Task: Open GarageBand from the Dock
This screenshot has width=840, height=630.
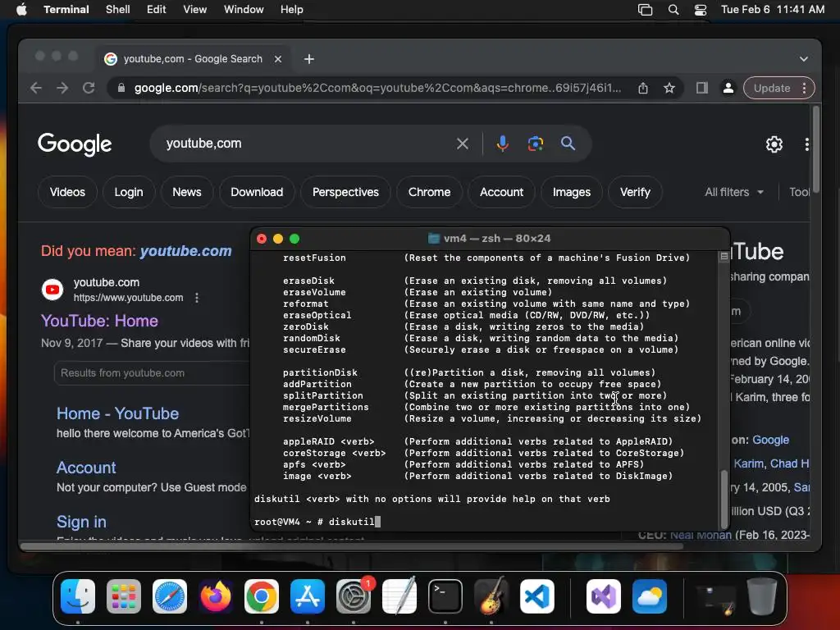Action: pyautogui.click(x=491, y=596)
